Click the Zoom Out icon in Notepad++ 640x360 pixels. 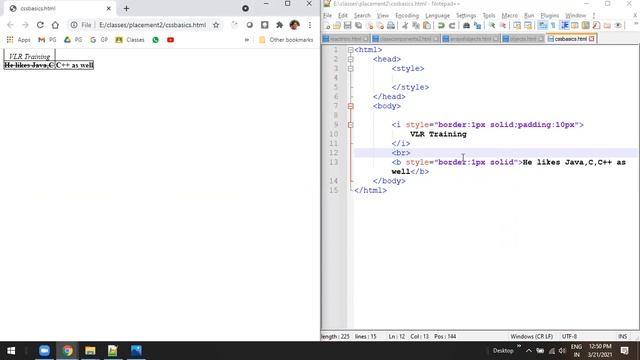click(503, 26)
